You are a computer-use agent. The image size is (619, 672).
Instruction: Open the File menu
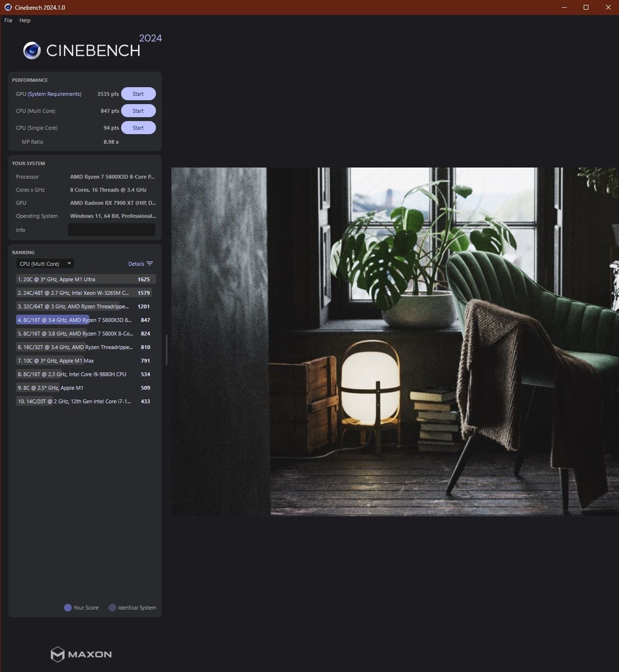click(x=8, y=20)
